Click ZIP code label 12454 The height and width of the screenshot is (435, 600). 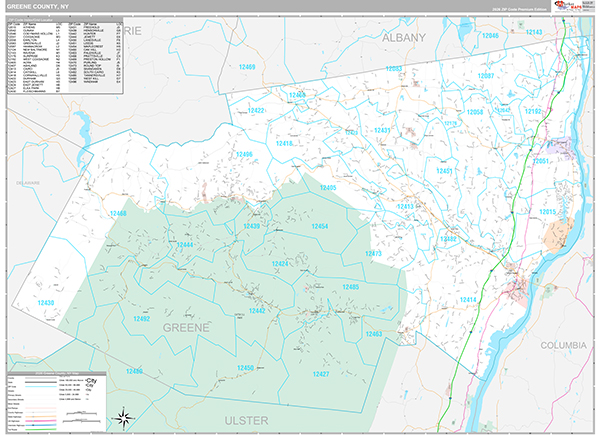tap(320, 226)
